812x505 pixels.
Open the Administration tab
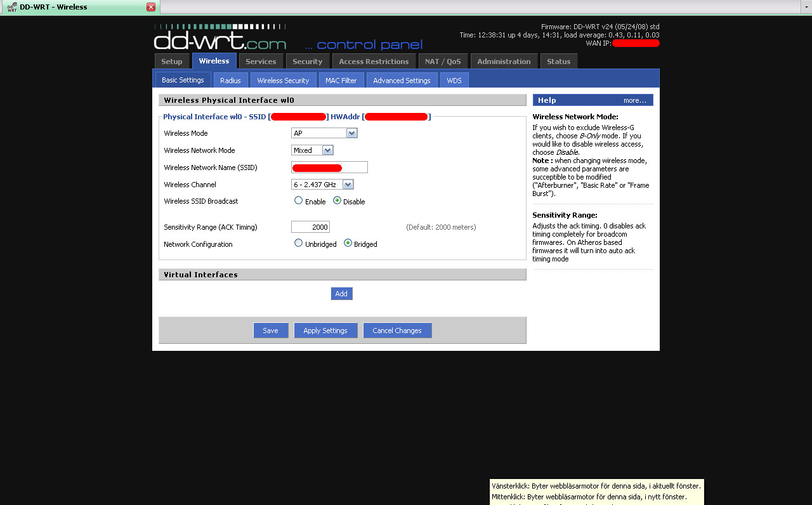tap(504, 62)
